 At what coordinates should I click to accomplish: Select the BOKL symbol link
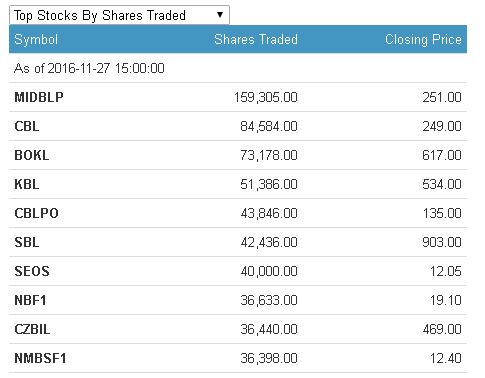[x=32, y=155]
